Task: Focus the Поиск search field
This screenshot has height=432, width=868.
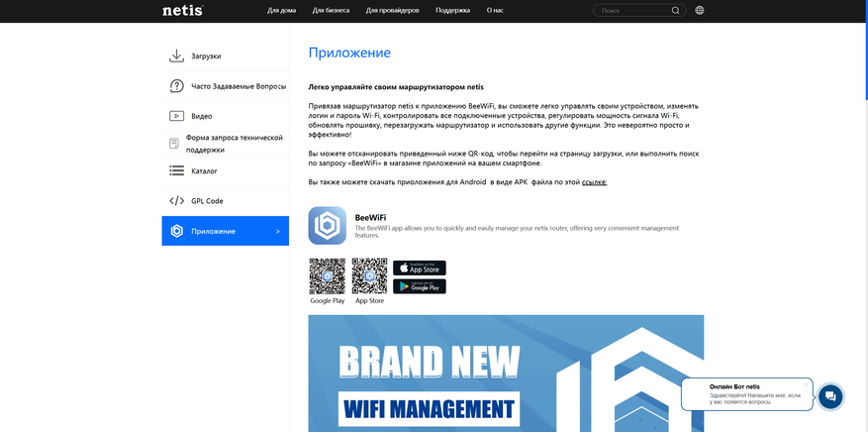Action: [638, 11]
